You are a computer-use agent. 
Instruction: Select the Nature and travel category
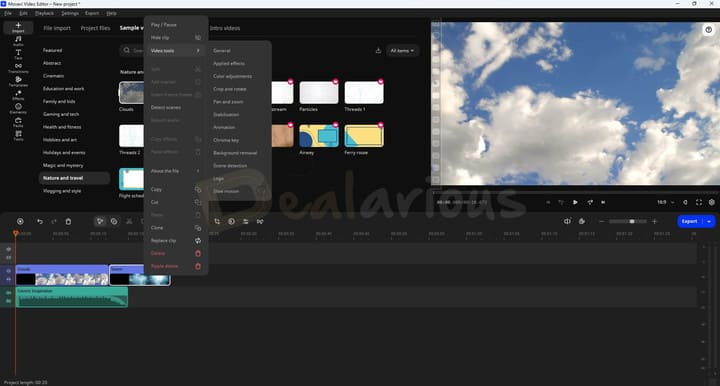tap(74, 178)
